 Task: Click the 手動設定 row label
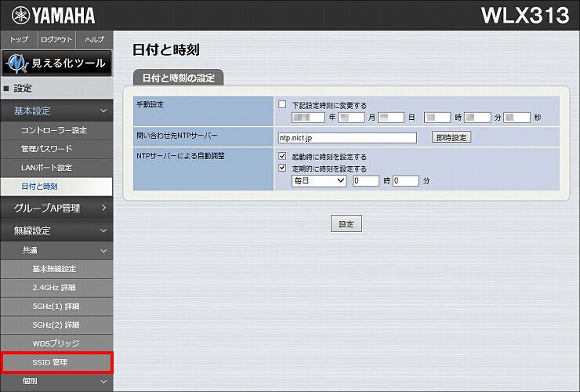(x=150, y=104)
